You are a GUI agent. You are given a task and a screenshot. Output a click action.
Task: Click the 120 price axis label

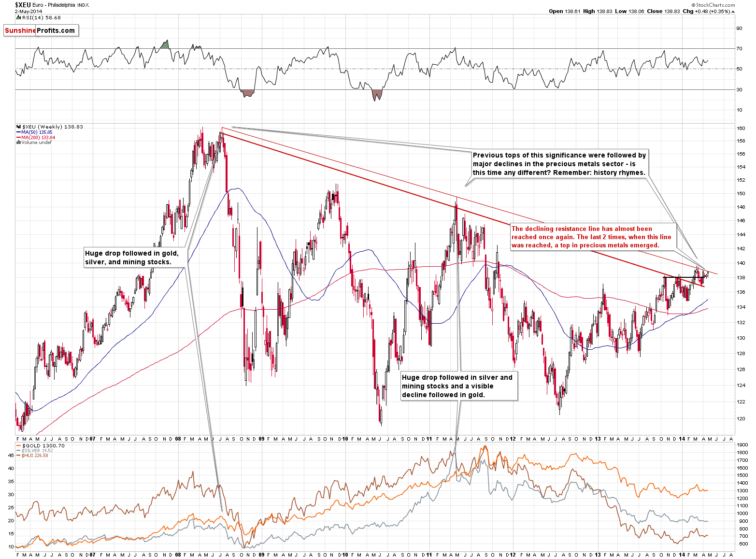tap(741, 419)
